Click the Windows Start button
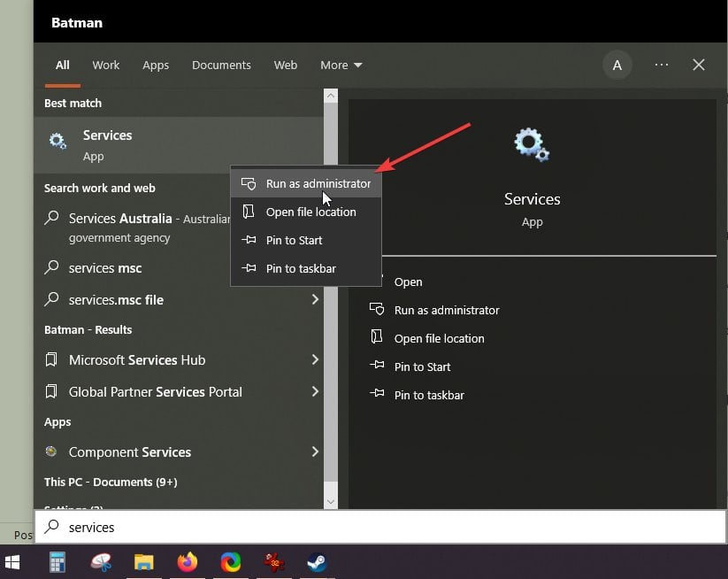 12,562
